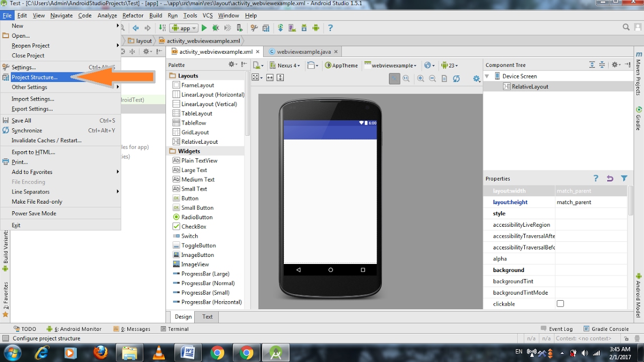This screenshot has width=644, height=362.
Task: Click the Zoom In icon in the designer
Action: pyautogui.click(x=421, y=78)
